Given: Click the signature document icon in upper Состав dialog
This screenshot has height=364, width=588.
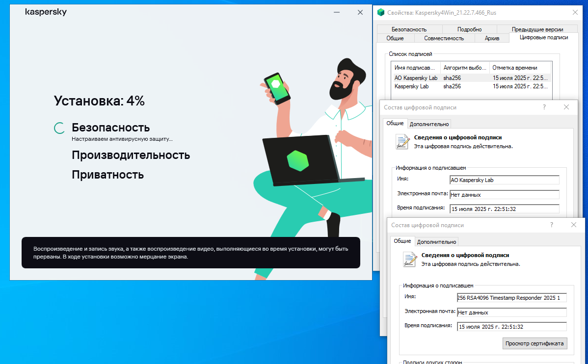Looking at the screenshot, I should coord(402,142).
